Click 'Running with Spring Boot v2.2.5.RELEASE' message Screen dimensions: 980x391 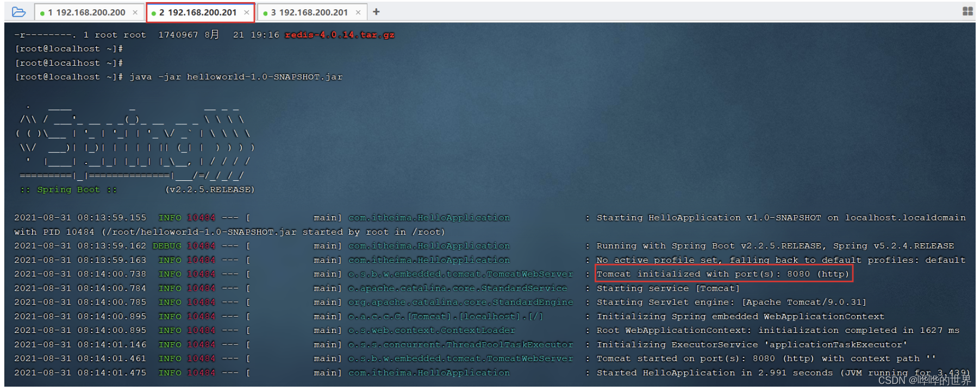click(x=775, y=245)
